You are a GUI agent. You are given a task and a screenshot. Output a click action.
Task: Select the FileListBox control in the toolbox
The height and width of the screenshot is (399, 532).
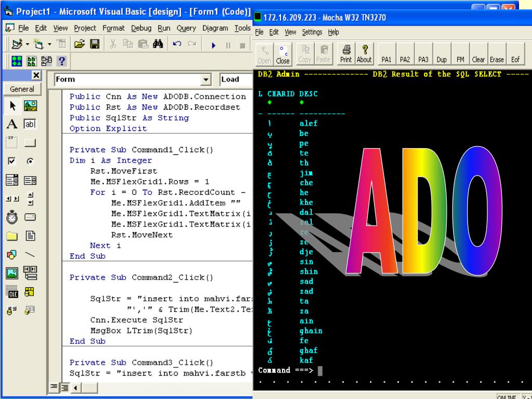30,236
